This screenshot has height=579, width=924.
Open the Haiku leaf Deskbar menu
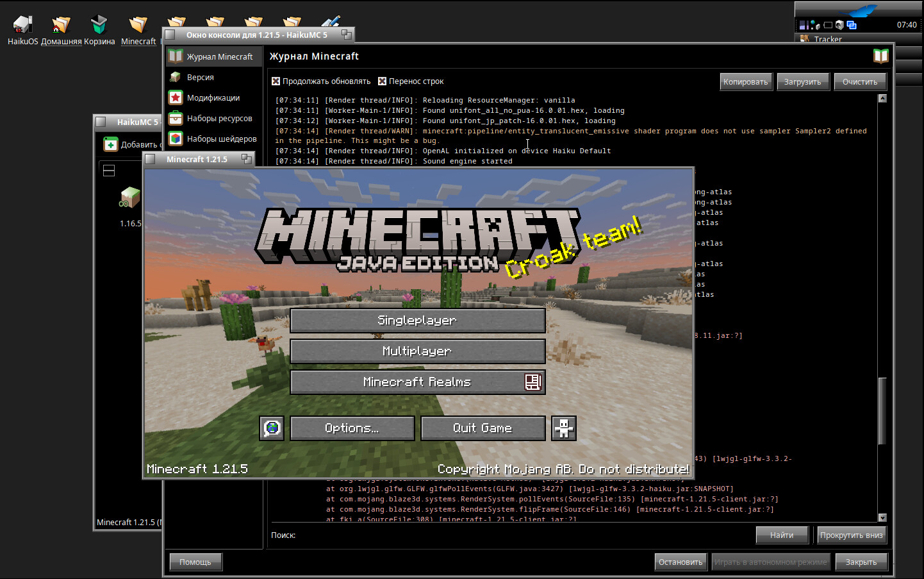point(857,10)
